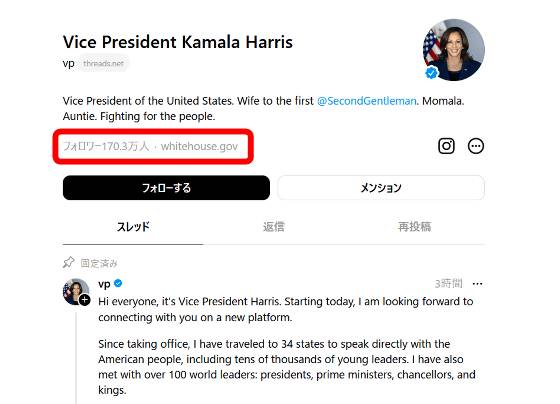This screenshot has height=404, width=560.
Task: Open the pinned post text from Vice President Harris
Action: [286, 309]
